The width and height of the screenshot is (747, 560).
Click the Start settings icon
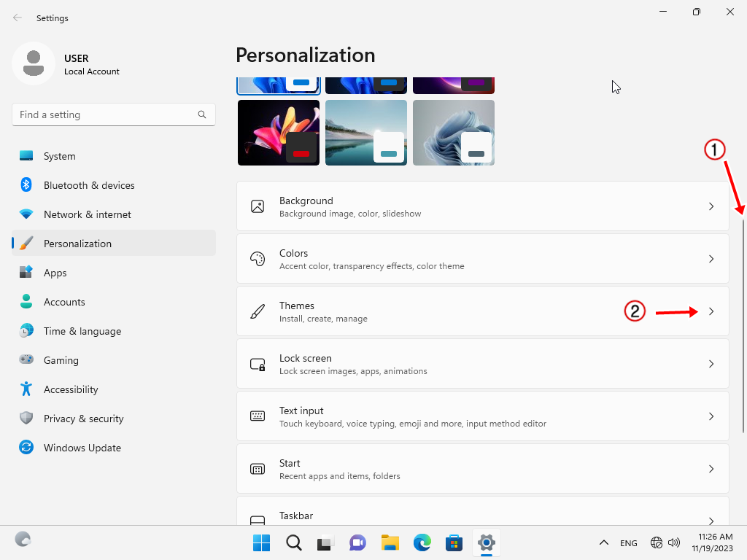point(258,469)
